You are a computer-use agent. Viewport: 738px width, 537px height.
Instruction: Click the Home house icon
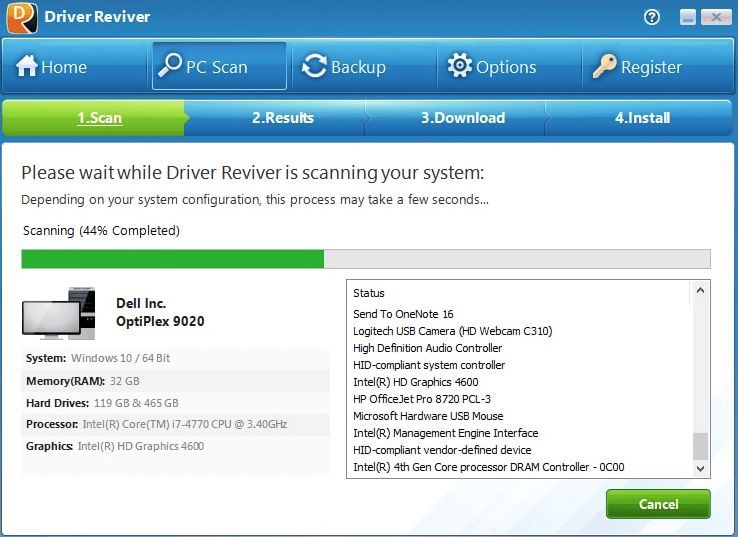26,65
